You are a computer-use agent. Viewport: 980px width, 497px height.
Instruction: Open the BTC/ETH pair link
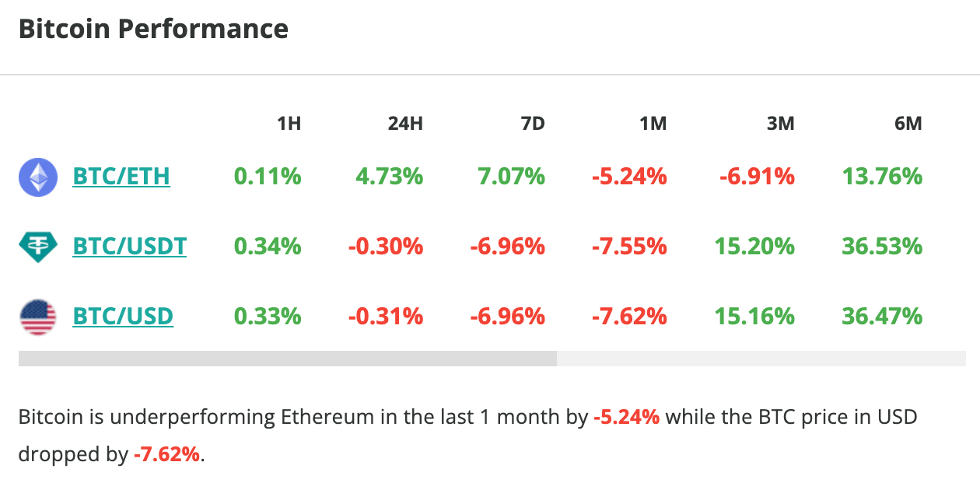pos(121,177)
